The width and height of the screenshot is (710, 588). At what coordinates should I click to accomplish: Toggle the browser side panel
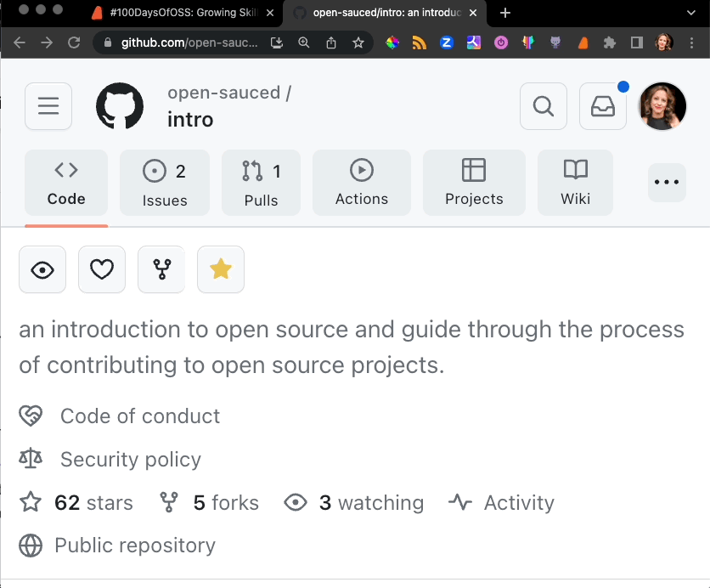click(637, 42)
